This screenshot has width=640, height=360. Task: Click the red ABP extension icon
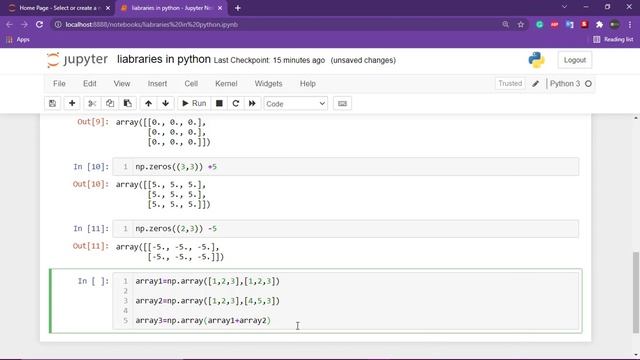tap(554, 24)
